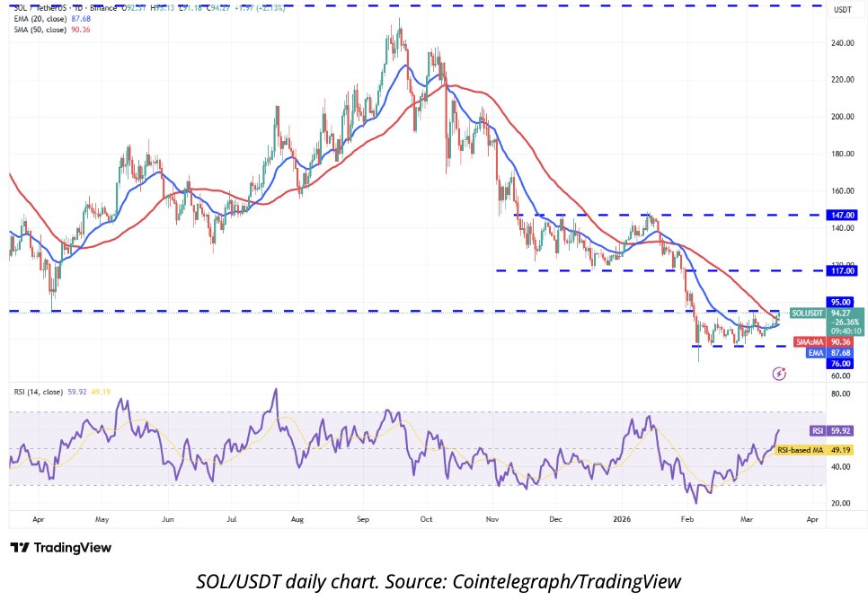The height and width of the screenshot is (600, 868).
Task: Click 180.00 on the price axis
Action: [843, 154]
